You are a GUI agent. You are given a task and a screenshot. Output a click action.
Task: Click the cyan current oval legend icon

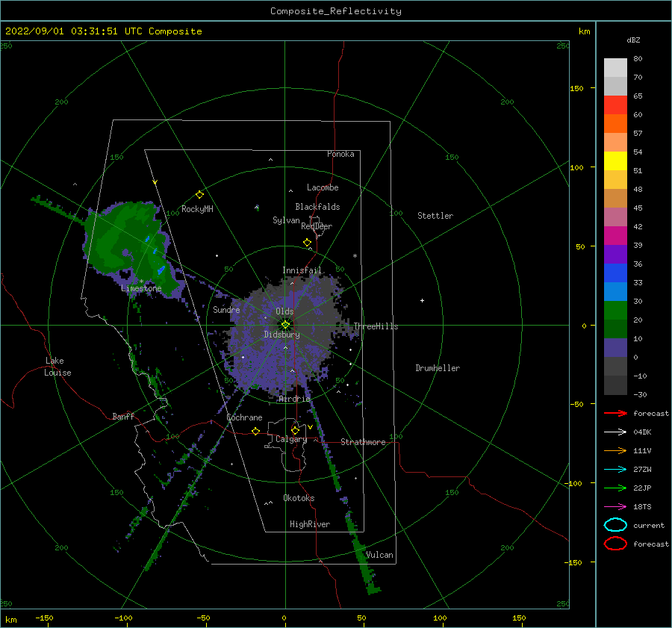point(615,525)
